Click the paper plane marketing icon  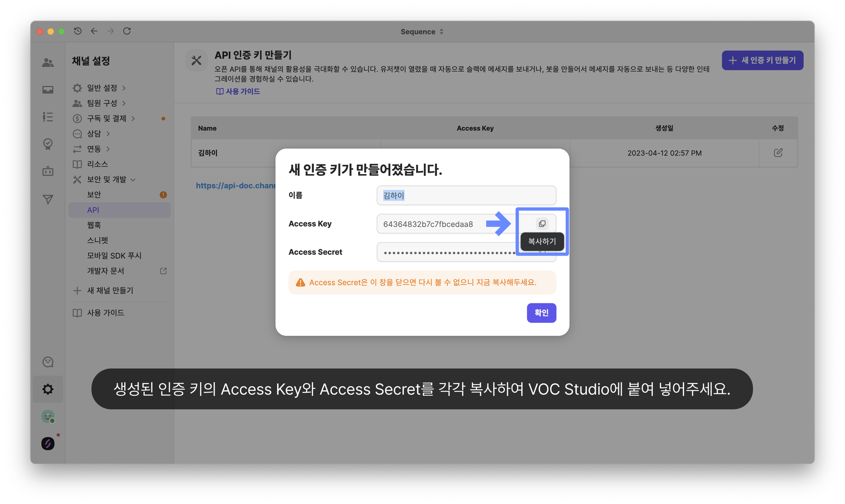[x=48, y=199]
